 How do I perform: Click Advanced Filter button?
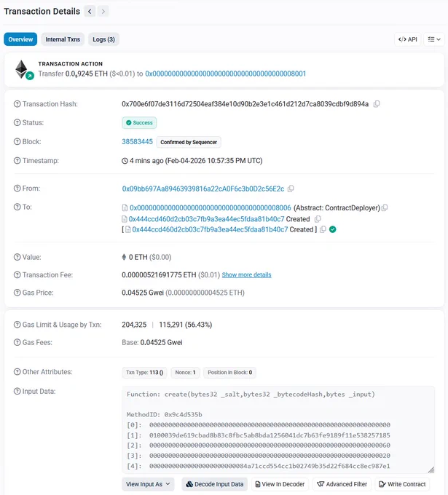(342, 484)
